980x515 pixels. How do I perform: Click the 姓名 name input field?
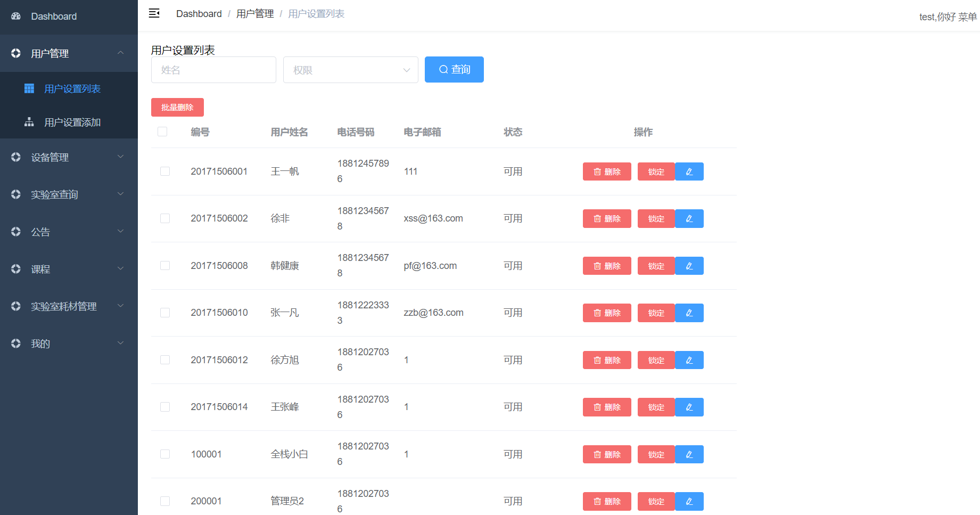213,70
